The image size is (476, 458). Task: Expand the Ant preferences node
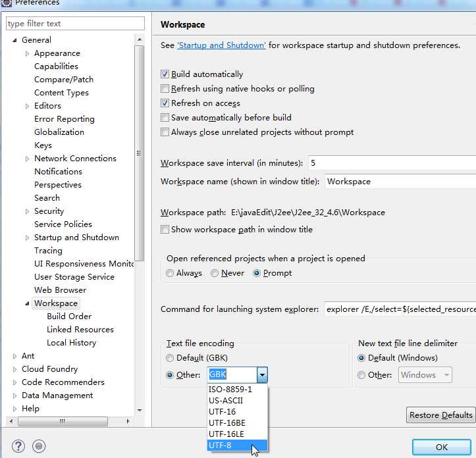(14, 356)
